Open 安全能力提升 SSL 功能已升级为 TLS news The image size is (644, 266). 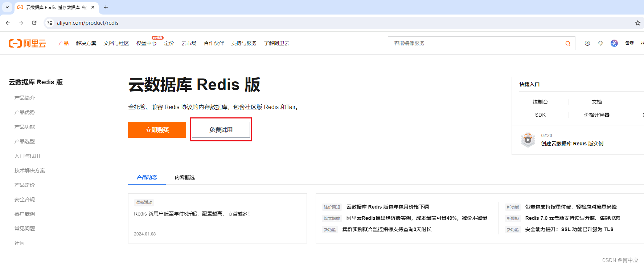pyautogui.click(x=569, y=229)
